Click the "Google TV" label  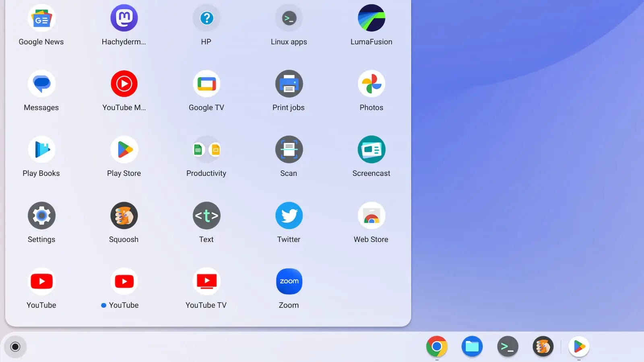point(206,108)
